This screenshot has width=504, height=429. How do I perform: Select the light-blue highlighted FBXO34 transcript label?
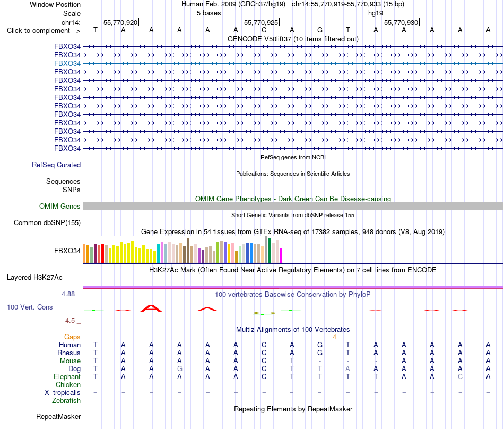tap(67, 63)
